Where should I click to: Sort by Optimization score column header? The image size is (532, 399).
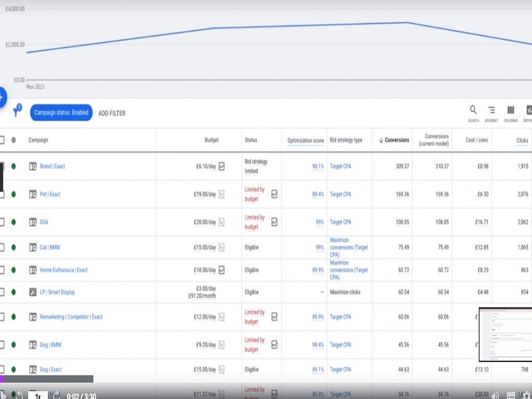pyautogui.click(x=305, y=140)
